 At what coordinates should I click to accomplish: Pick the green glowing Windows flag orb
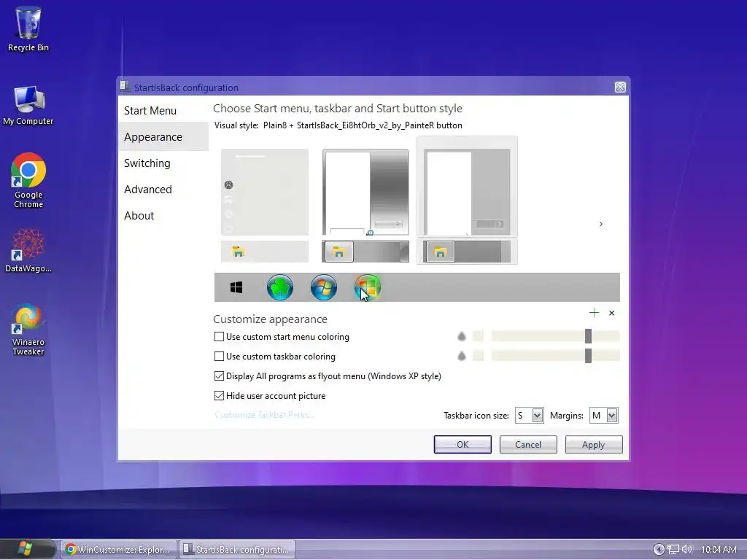coord(368,287)
